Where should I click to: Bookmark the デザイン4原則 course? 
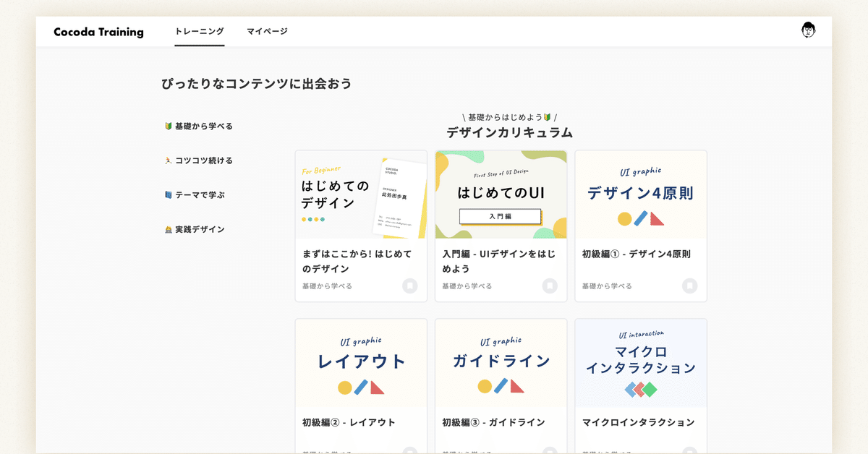[692, 286]
